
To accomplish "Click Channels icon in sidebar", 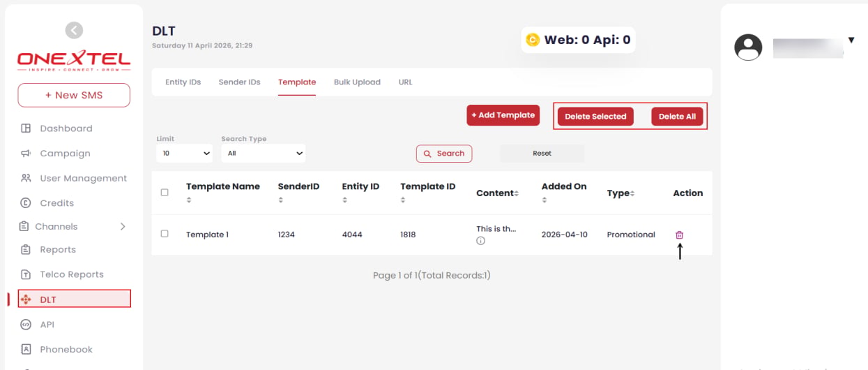I will pyautogui.click(x=23, y=226).
